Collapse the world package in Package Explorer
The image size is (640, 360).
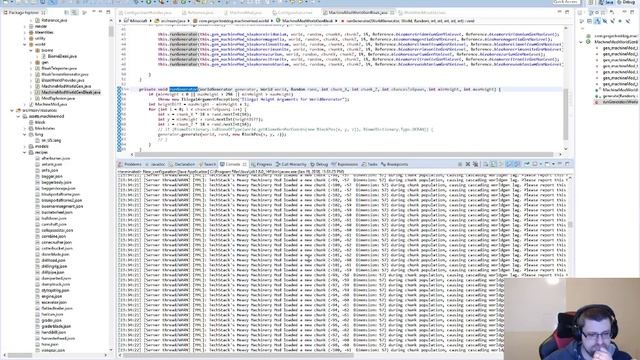pos(25,44)
